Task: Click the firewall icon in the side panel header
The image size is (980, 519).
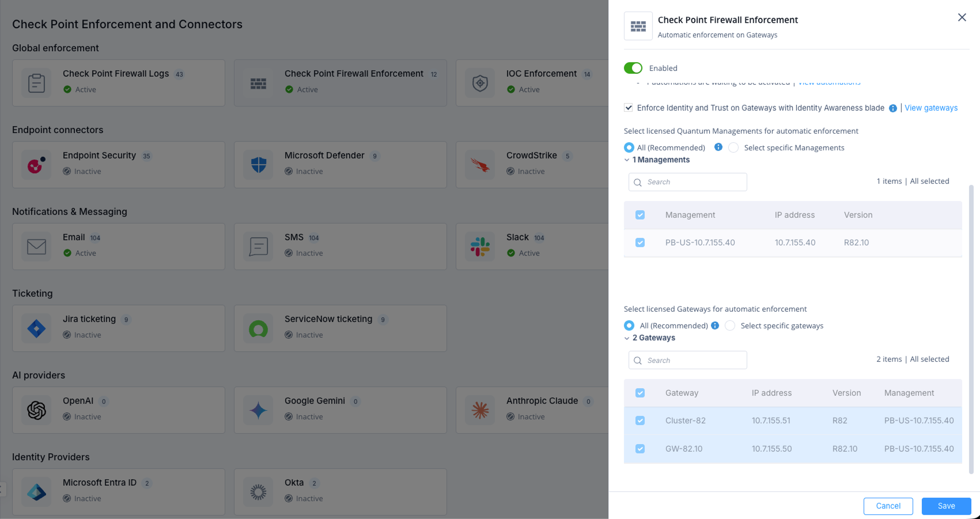Action: [638, 26]
